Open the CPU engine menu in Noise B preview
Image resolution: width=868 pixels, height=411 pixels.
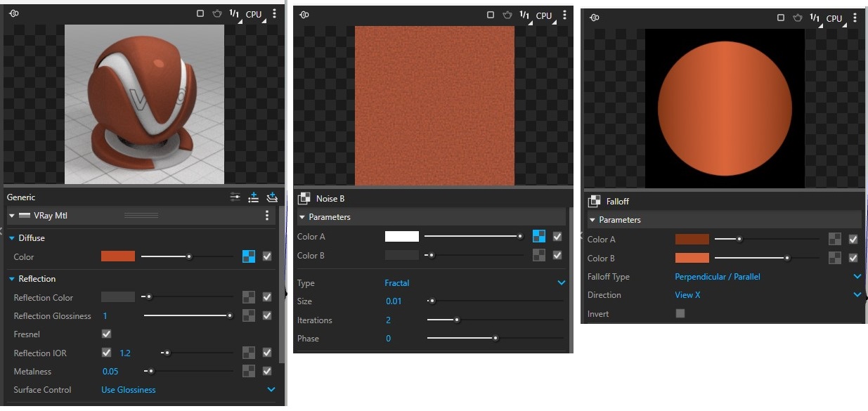point(545,15)
